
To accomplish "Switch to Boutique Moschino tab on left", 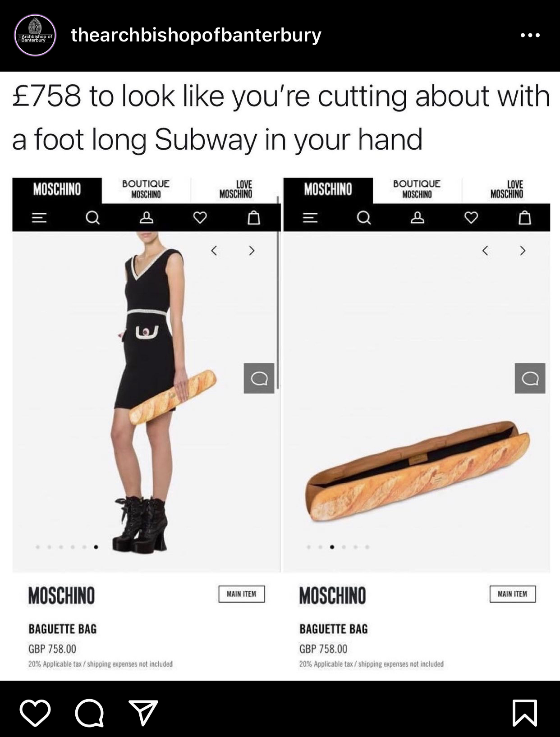I will click(x=146, y=189).
